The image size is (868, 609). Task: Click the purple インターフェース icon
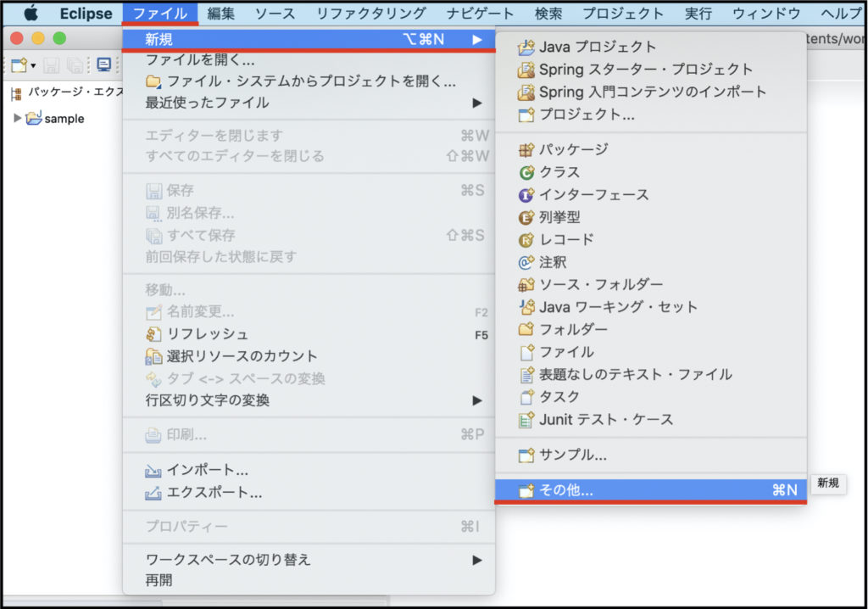click(x=526, y=195)
